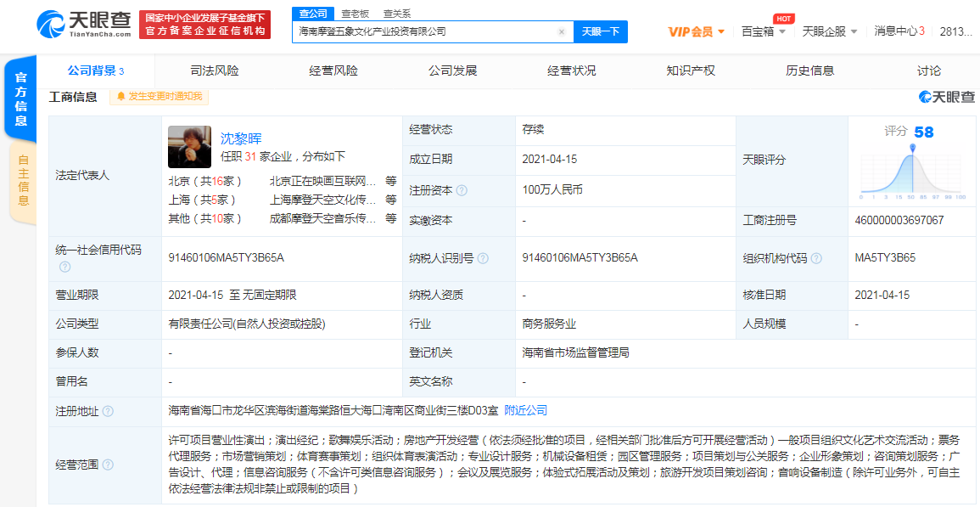Click the 其他（共10家） text
Image resolution: width=980 pixels, height=507 pixels.
[205, 219]
